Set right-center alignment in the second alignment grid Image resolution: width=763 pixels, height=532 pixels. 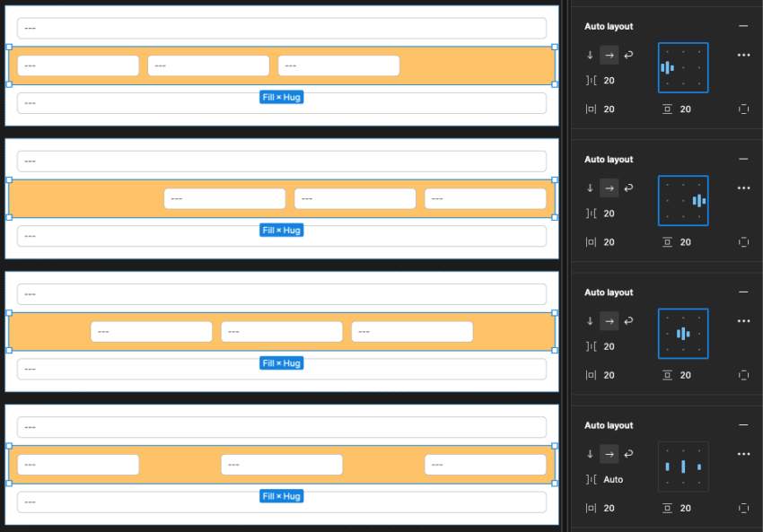click(x=698, y=200)
